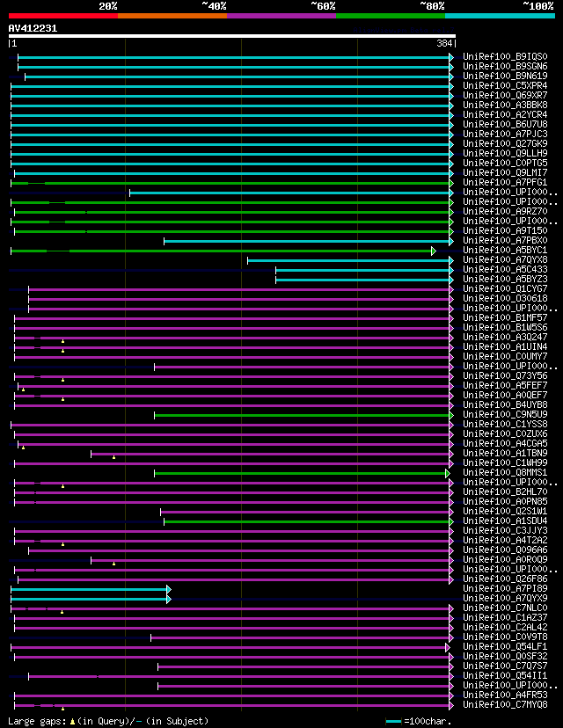Select the UniRef100_A1SDU4 label

pos(505,521)
